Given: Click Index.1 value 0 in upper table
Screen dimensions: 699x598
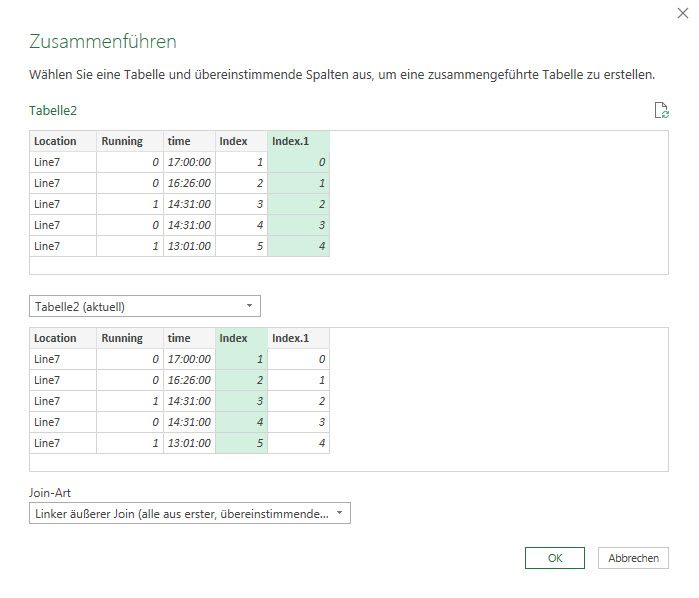Looking at the screenshot, I should pyautogui.click(x=298, y=162).
